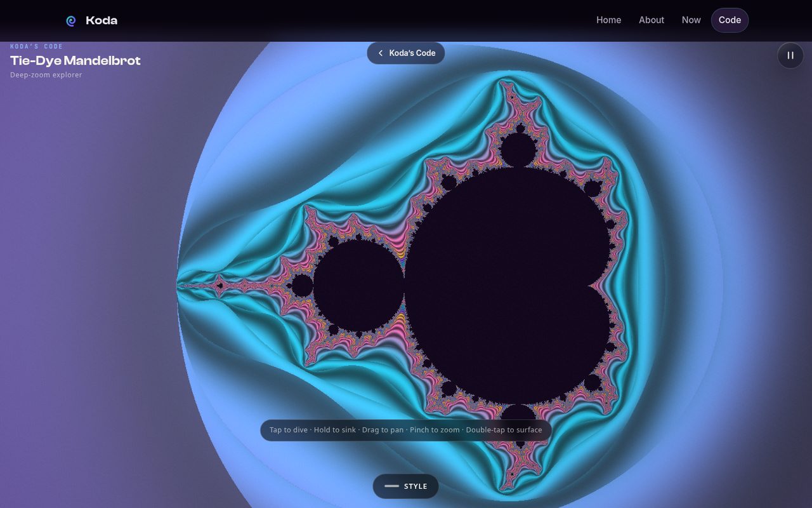812x508 pixels.
Task: Click the Koda brand name
Action: 101,20
